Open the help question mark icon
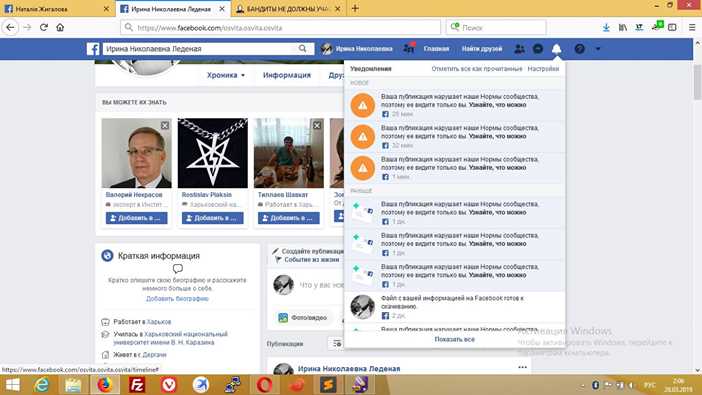Screen dimensions: 702x395 (x=579, y=49)
